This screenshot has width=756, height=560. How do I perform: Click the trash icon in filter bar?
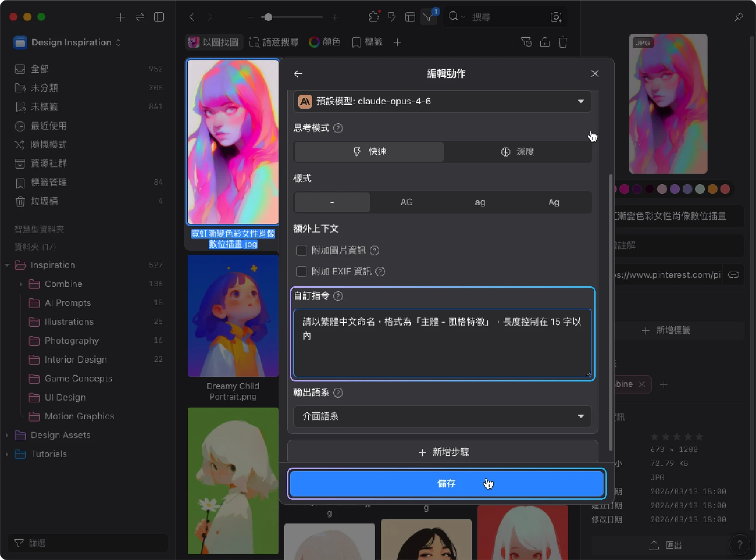563,42
